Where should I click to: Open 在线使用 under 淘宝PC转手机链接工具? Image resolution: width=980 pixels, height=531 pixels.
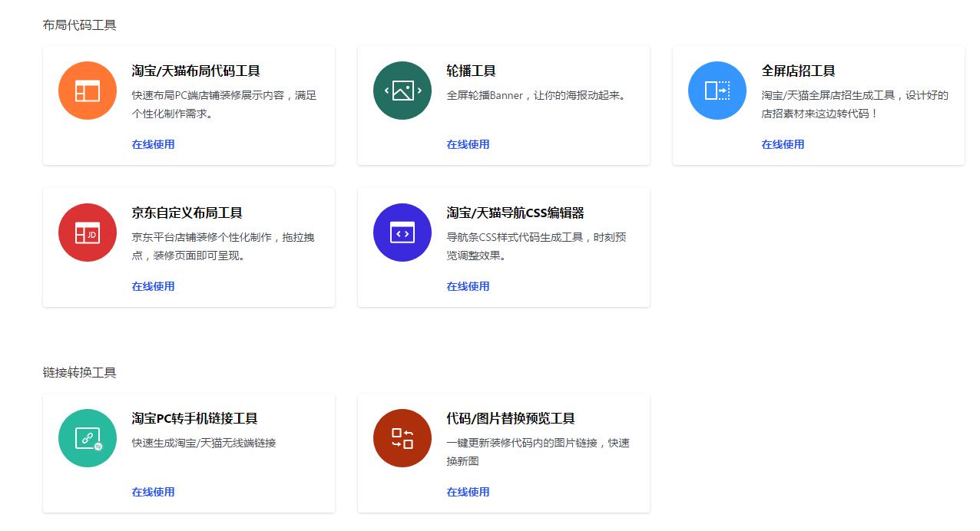tap(153, 492)
